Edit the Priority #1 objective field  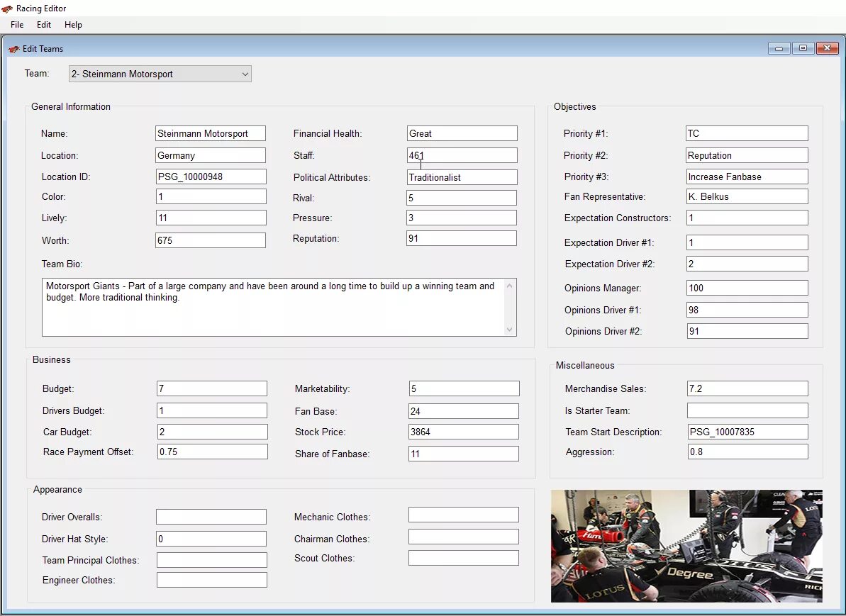click(x=746, y=133)
